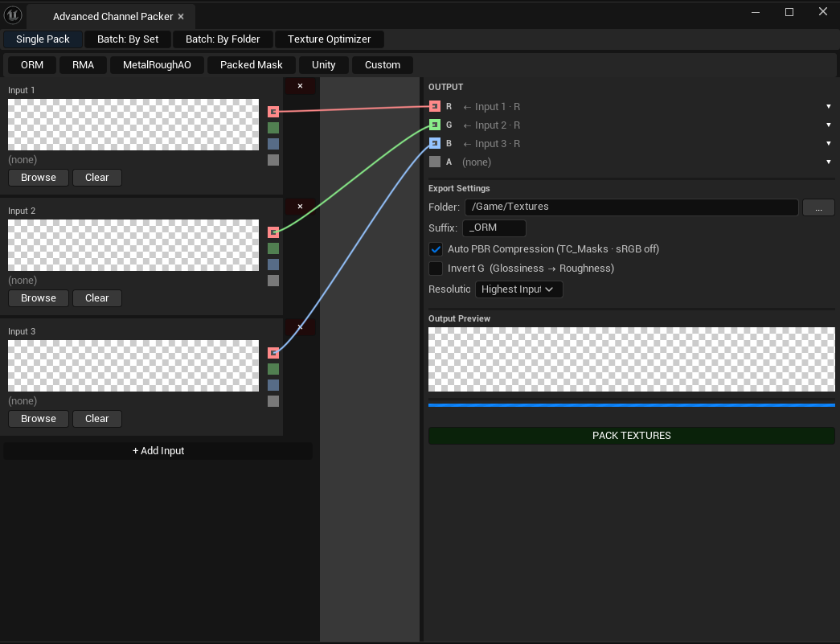Click Input 1 alpha channel pin
The width and height of the screenshot is (840, 644).
273,160
